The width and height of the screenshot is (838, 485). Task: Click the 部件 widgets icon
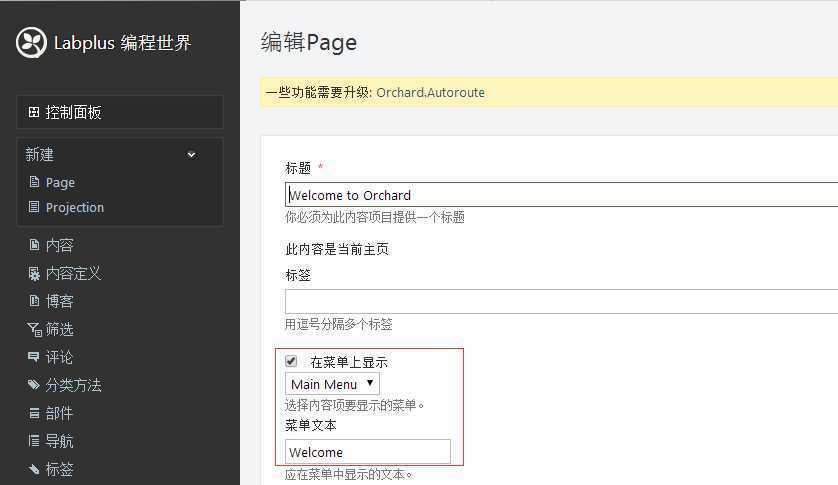pos(34,413)
